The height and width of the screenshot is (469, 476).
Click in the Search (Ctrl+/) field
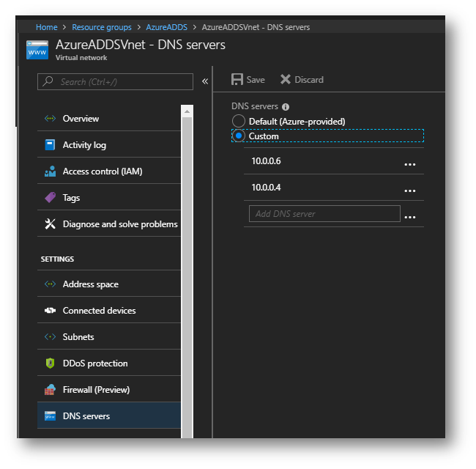116,81
